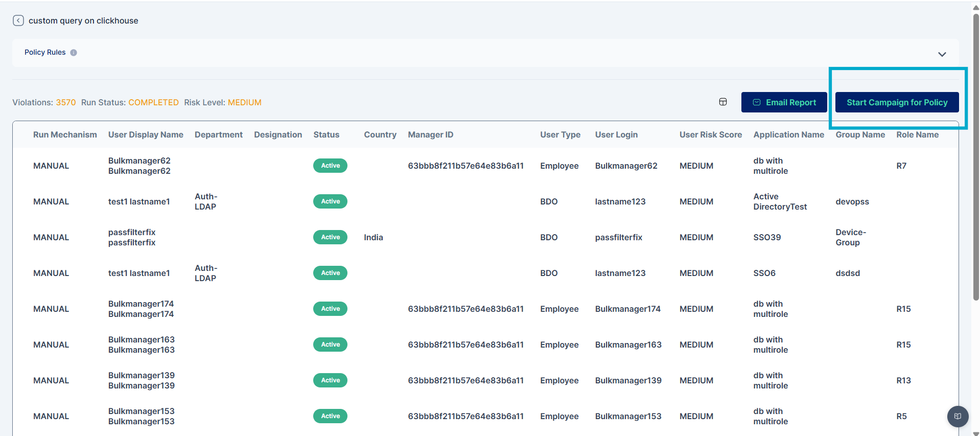The width and height of the screenshot is (980, 436).
Task: Click the Manager ID column header
Action: pyautogui.click(x=430, y=135)
